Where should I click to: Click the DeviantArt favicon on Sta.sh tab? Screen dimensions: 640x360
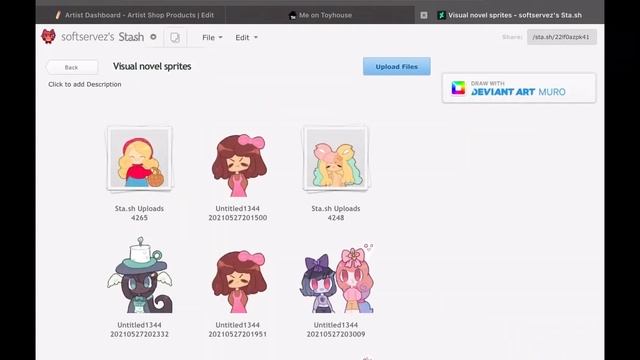coord(441,15)
